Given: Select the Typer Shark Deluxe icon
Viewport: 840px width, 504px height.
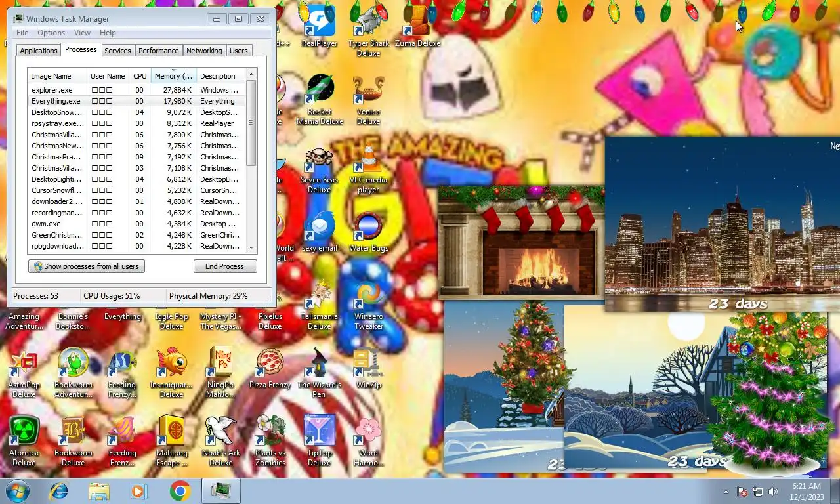Looking at the screenshot, I should click(x=368, y=31).
